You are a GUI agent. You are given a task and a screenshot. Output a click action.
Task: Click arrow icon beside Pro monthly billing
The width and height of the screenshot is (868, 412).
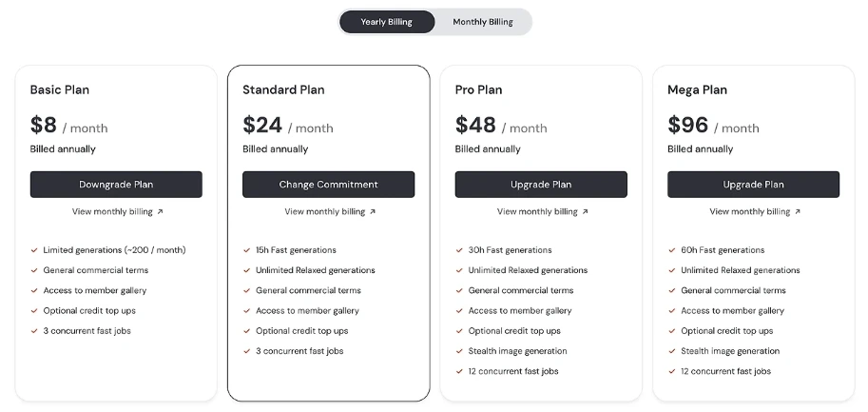586,212
